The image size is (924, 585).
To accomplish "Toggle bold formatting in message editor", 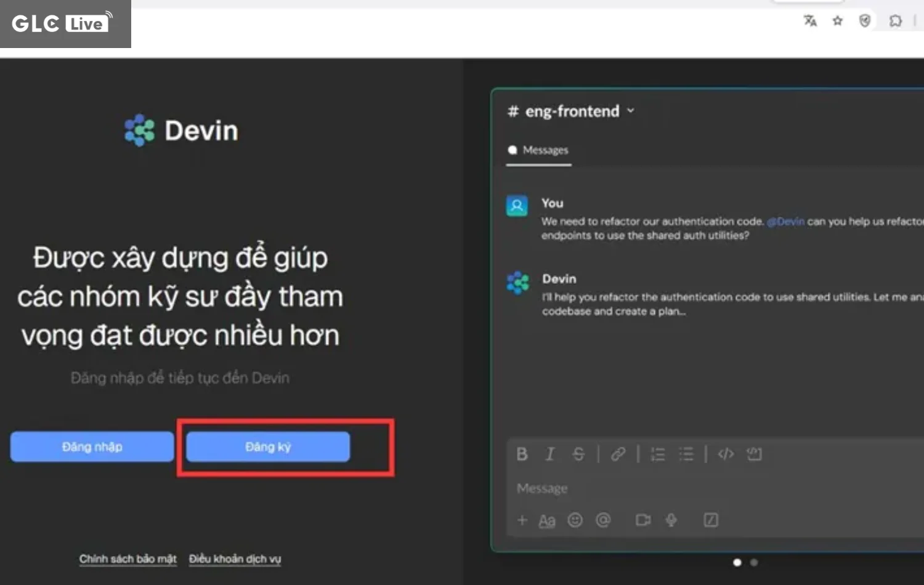I will tap(522, 454).
